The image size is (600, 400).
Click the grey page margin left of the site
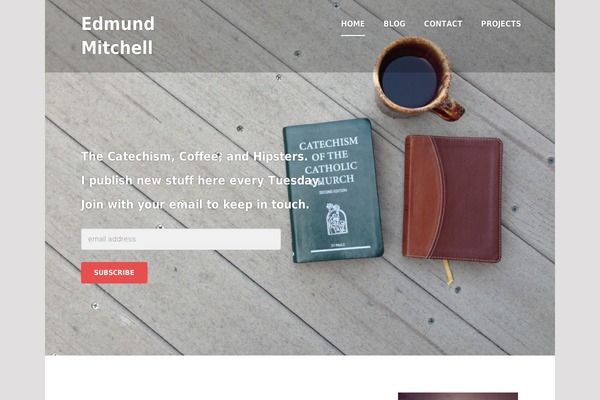click(x=22, y=200)
